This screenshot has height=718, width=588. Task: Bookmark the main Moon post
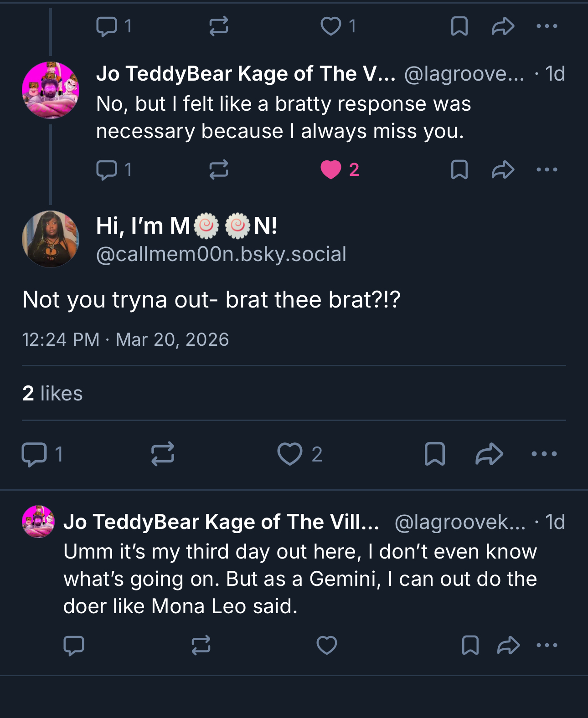point(434,454)
